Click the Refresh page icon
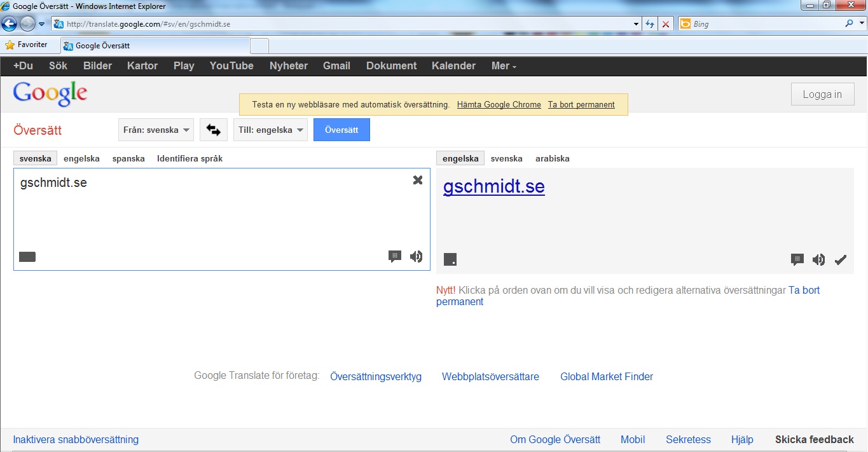 click(x=650, y=24)
